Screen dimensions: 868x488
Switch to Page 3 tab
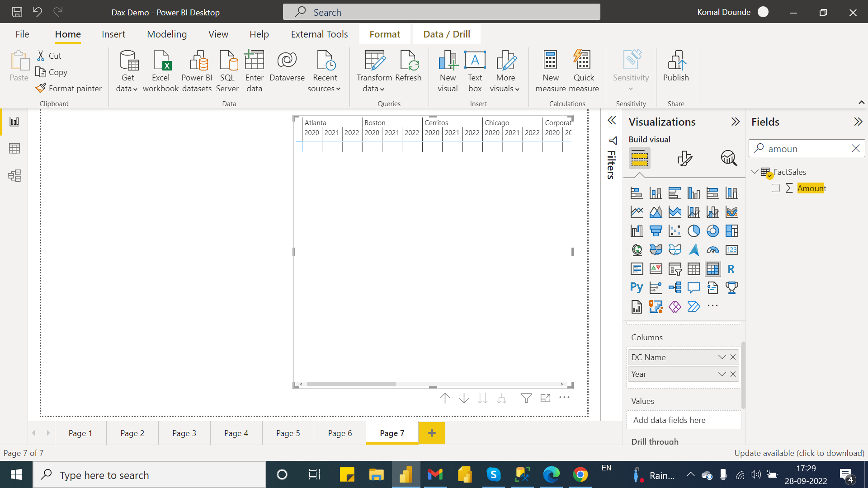point(184,433)
